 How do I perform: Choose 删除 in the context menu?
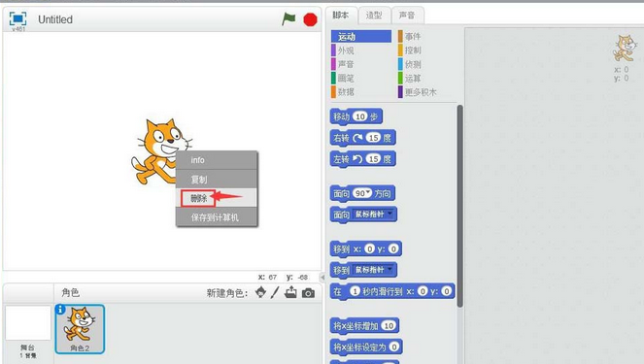(x=217, y=198)
